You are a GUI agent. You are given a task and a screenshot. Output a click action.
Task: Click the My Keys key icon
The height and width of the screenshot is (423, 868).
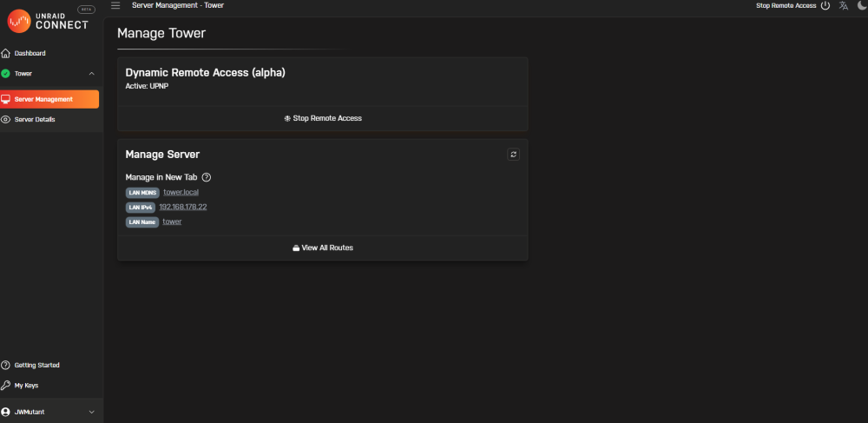(x=5, y=385)
